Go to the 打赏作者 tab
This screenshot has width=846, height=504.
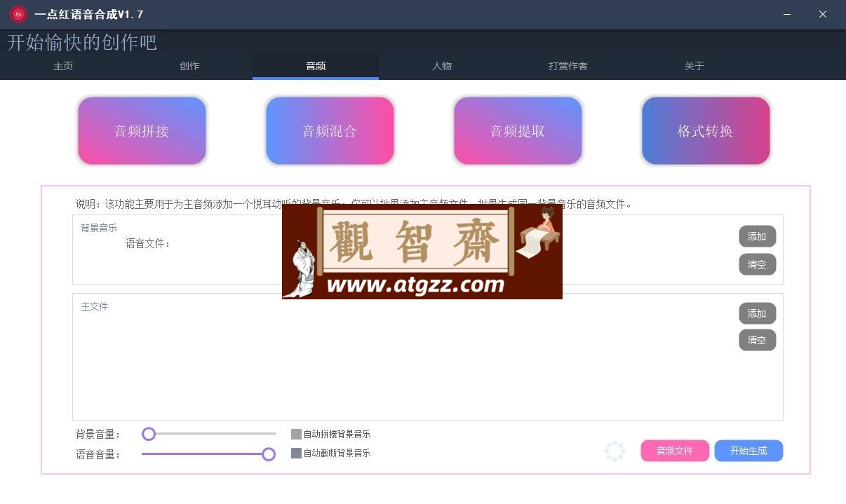coord(568,66)
